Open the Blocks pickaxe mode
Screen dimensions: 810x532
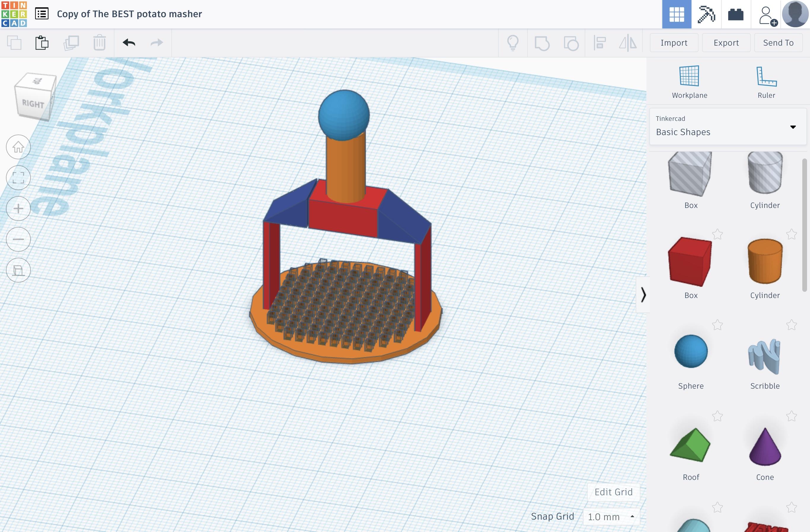706,14
